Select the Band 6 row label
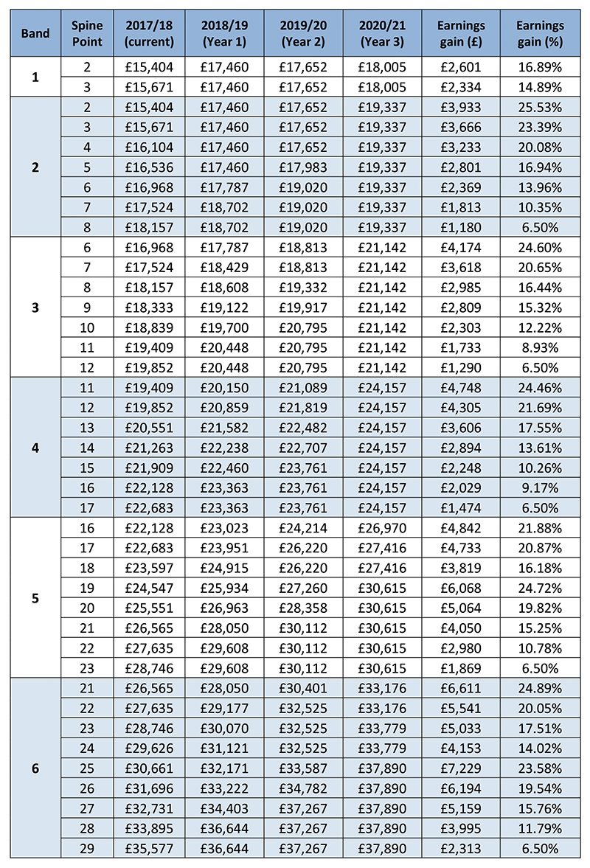The width and height of the screenshot is (590, 868). click(36, 768)
